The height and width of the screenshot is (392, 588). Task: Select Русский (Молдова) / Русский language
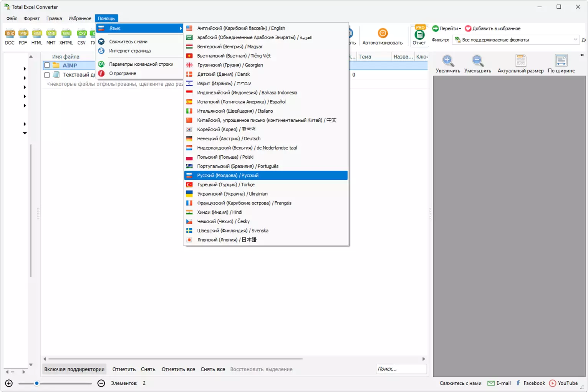pyautogui.click(x=266, y=175)
